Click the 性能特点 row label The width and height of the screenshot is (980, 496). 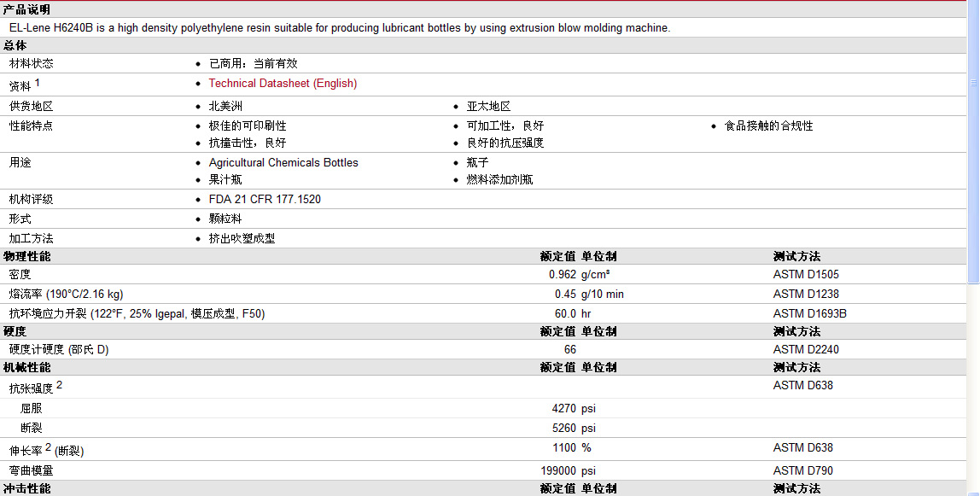[x=32, y=125]
